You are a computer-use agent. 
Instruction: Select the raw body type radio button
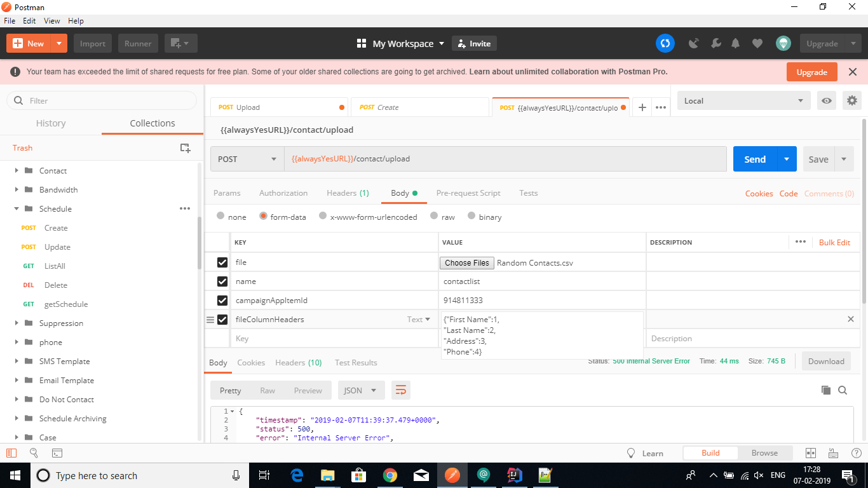pyautogui.click(x=435, y=217)
